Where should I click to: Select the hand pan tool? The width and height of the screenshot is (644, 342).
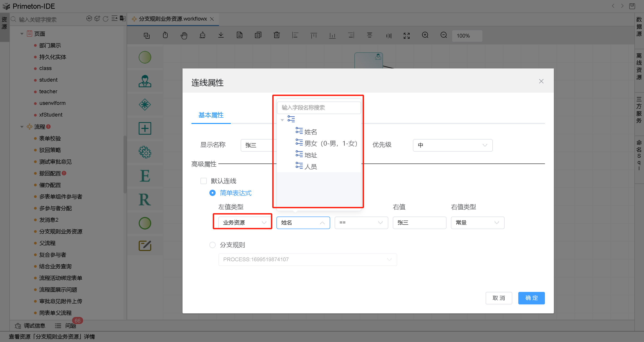tap(184, 36)
